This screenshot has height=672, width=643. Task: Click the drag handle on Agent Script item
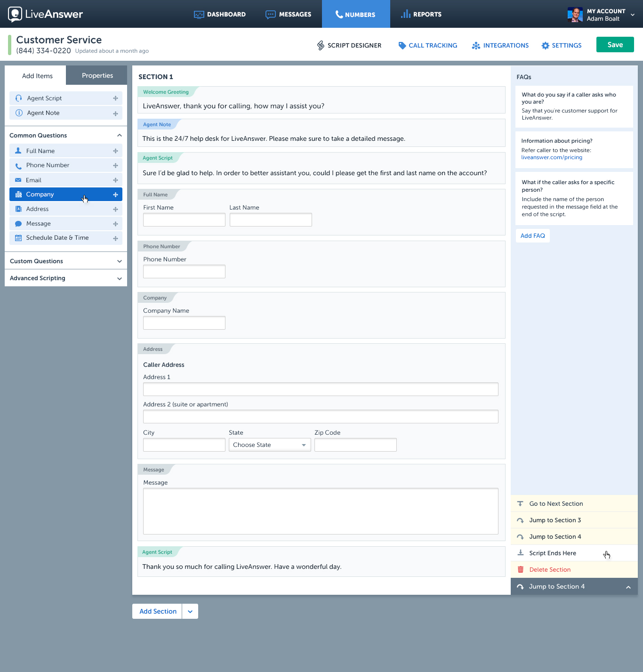pos(115,98)
